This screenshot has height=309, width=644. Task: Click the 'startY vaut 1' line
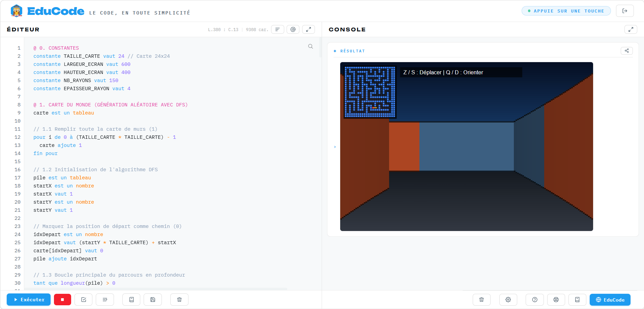coord(53,210)
